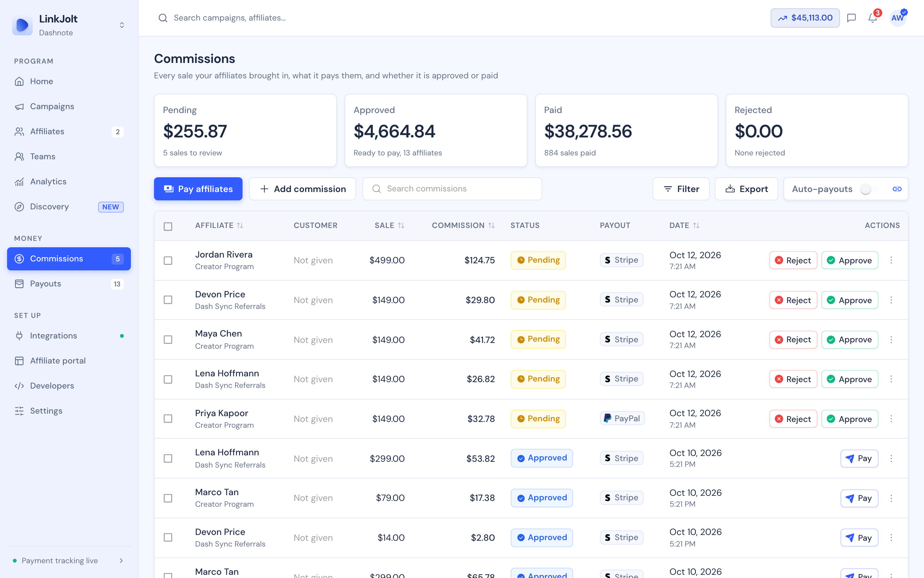This screenshot has height=578, width=924.
Task: Select the Marco Tan $79.00 row checkbox
Action: click(168, 498)
